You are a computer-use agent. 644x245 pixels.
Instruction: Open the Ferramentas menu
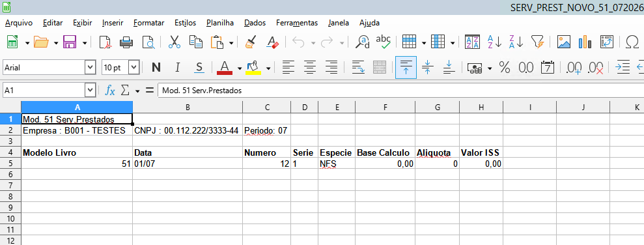click(x=297, y=23)
